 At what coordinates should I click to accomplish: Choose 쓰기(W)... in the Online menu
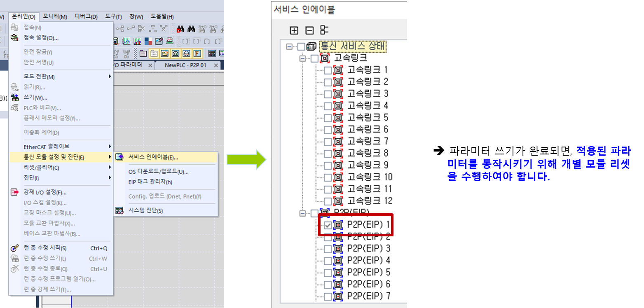coord(61,98)
